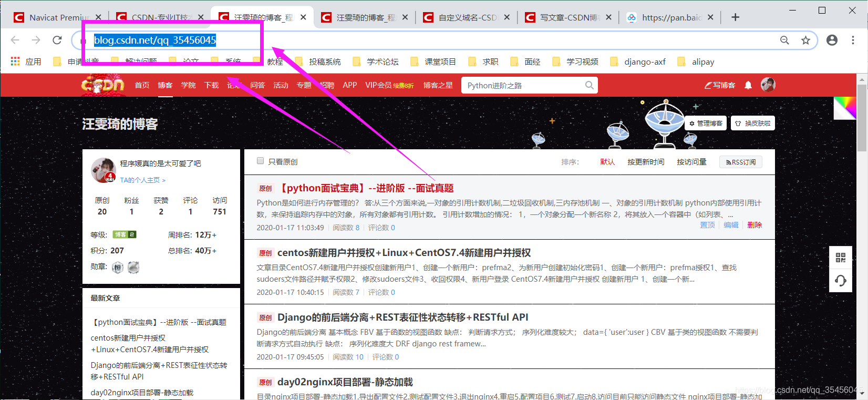Close the pan.baidu tab
Viewport: 868px width, 400px height.
tap(711, 17)
